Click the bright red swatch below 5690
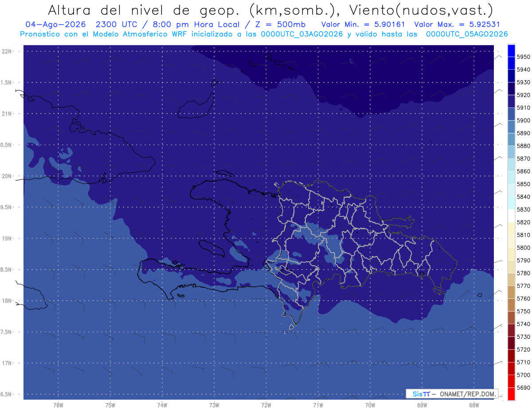 click(511, 394)
